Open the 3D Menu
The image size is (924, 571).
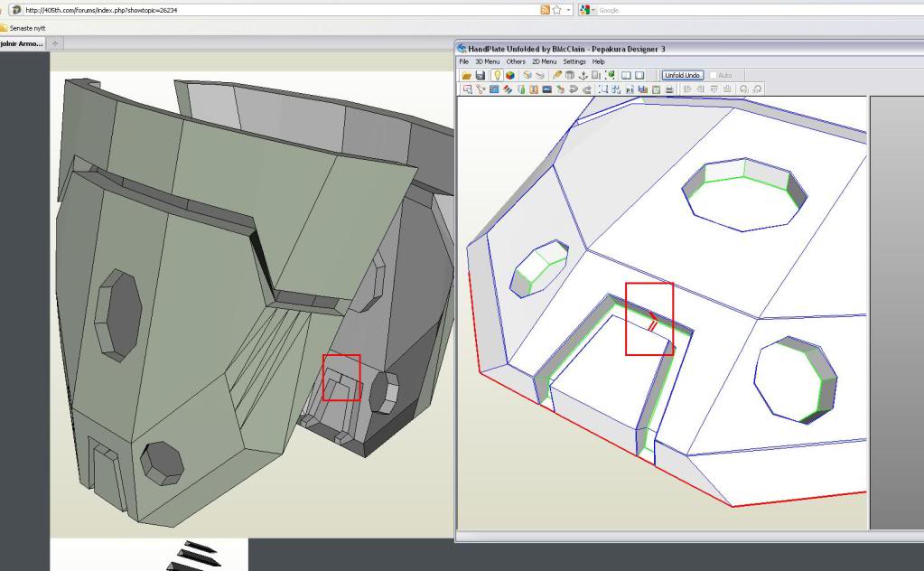(488, 61)
